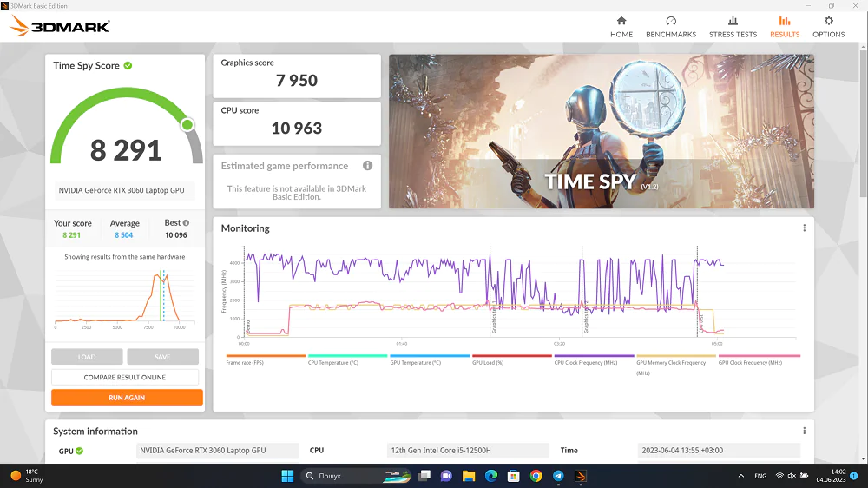Click the 3DMark logo

(x=60, y=25)
